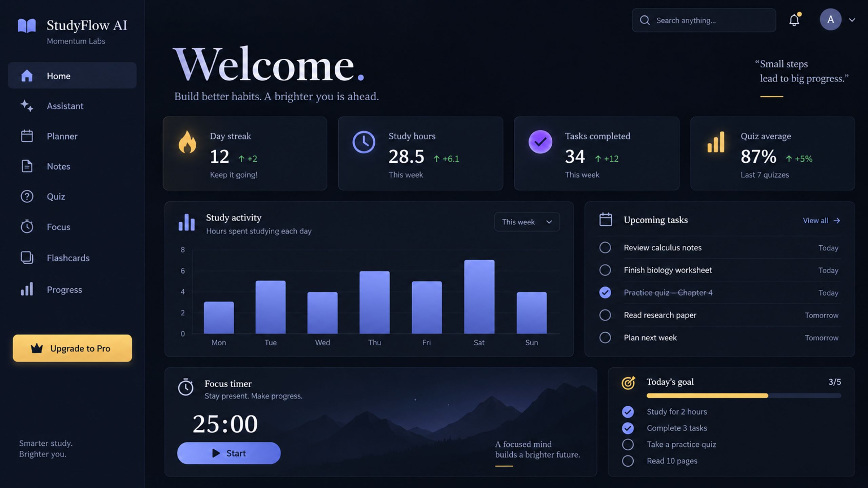This screenshot has width=868, height=488.
Task: Click the Assistant sparkle icon in sidebar
Action: point(27,106)
